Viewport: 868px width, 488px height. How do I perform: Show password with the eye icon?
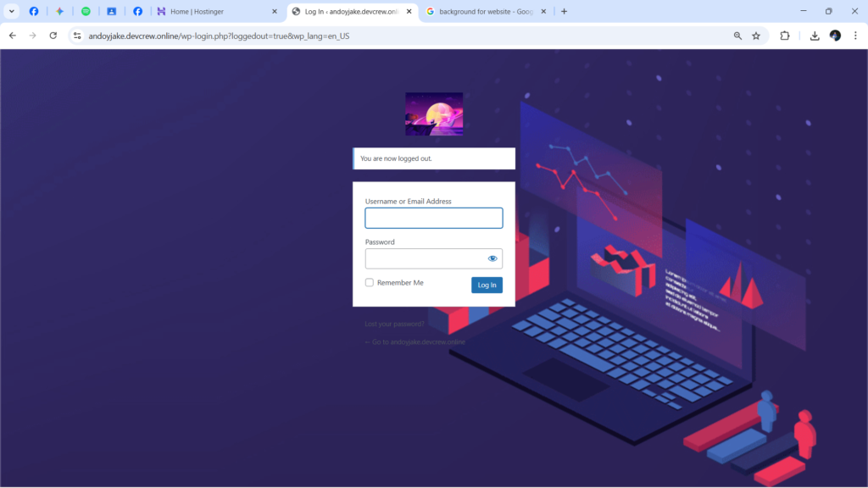pos(492,258)
